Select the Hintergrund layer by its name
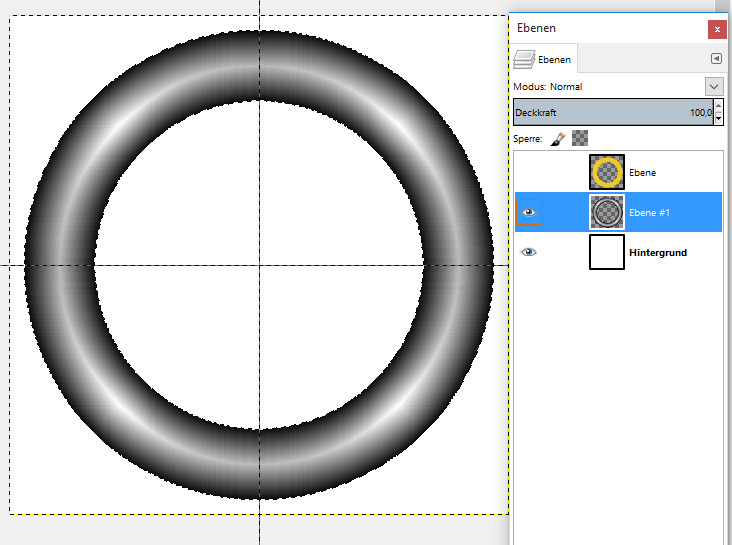732x545 pixels. [x=657, y=253]
